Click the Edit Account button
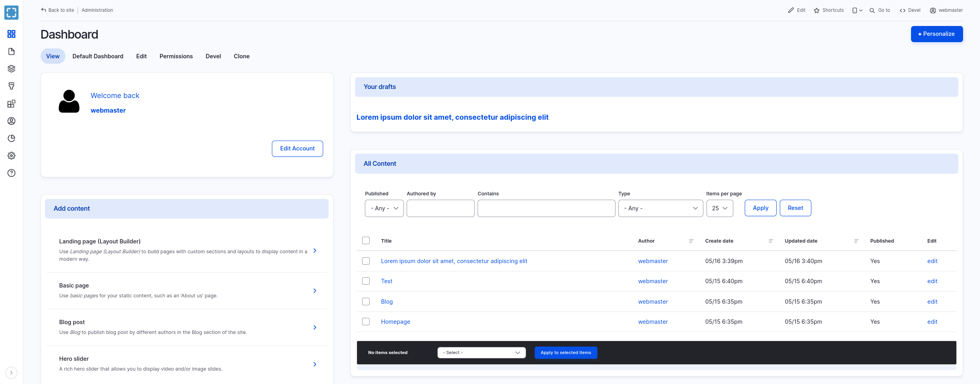980x384 pixels. click(x=297, y=148)
